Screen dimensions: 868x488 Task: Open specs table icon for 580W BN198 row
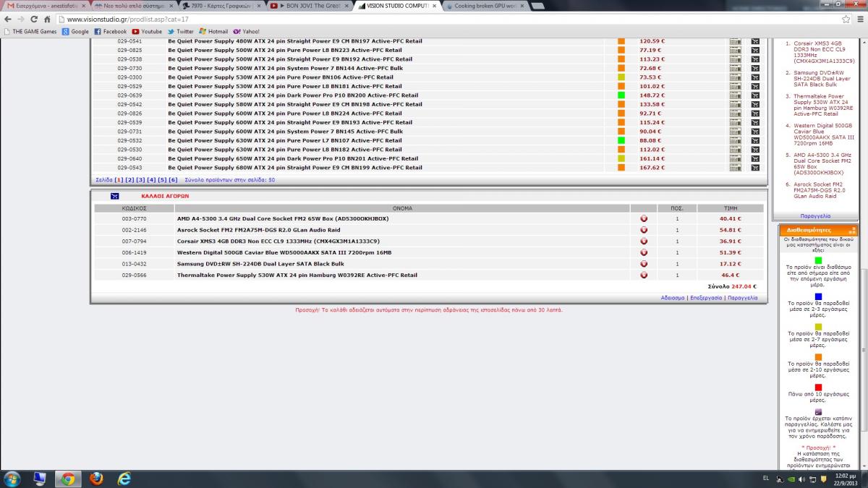pyautogui.click(x=735, y=104)
